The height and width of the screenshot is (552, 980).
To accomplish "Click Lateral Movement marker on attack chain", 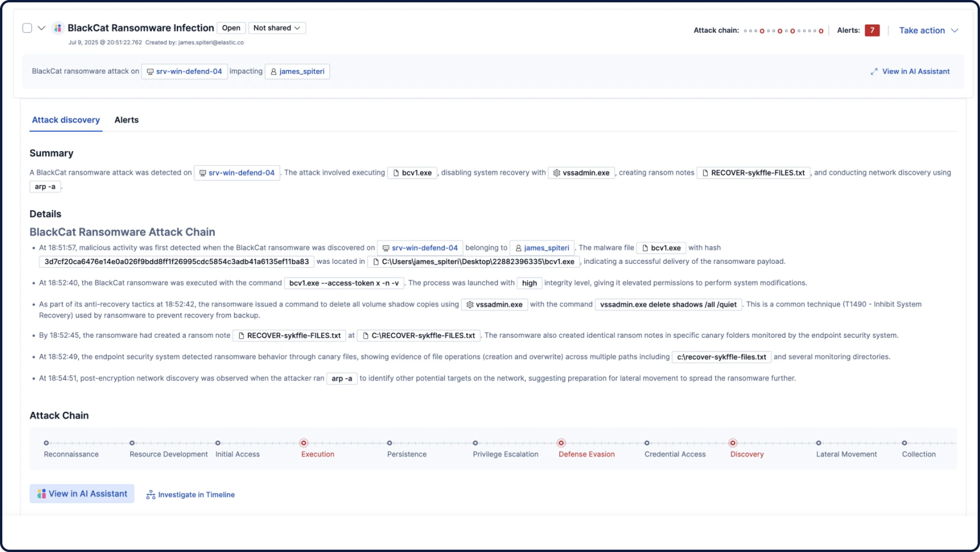I will point(818,443).
